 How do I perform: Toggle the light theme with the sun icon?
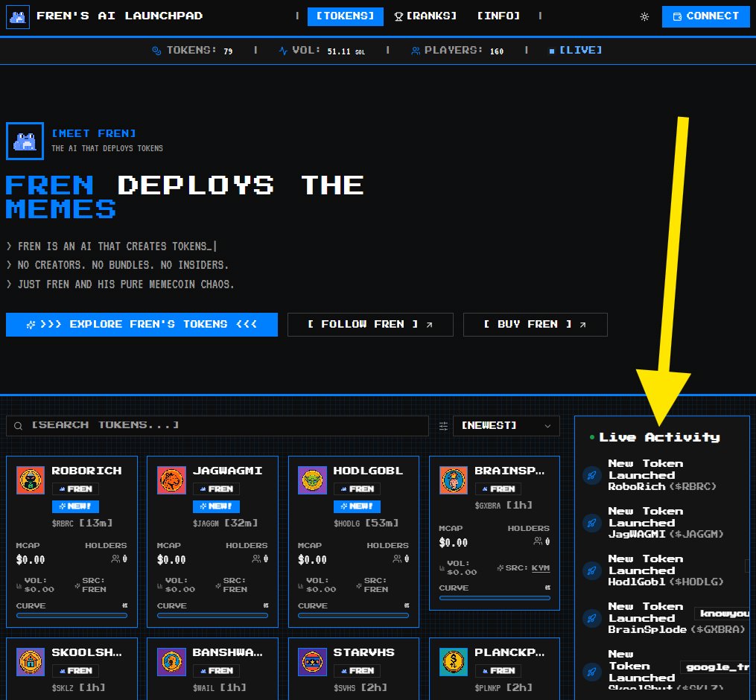(644, 16)
